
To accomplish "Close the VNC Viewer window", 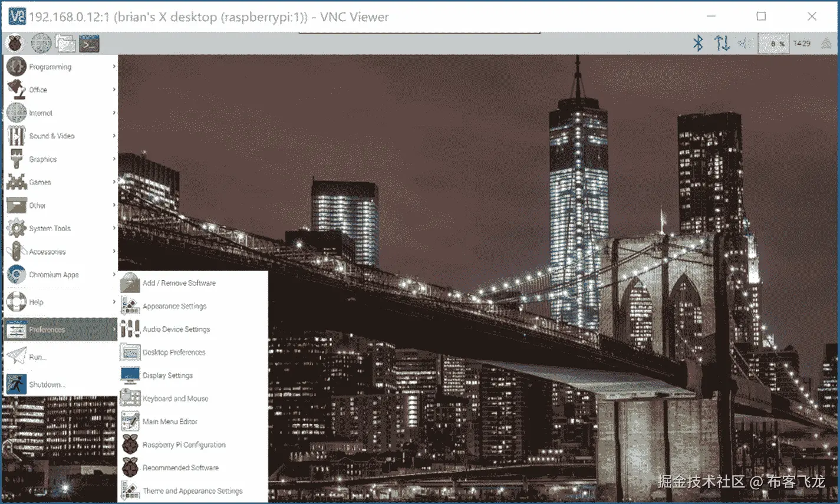I will coord(812,17).
